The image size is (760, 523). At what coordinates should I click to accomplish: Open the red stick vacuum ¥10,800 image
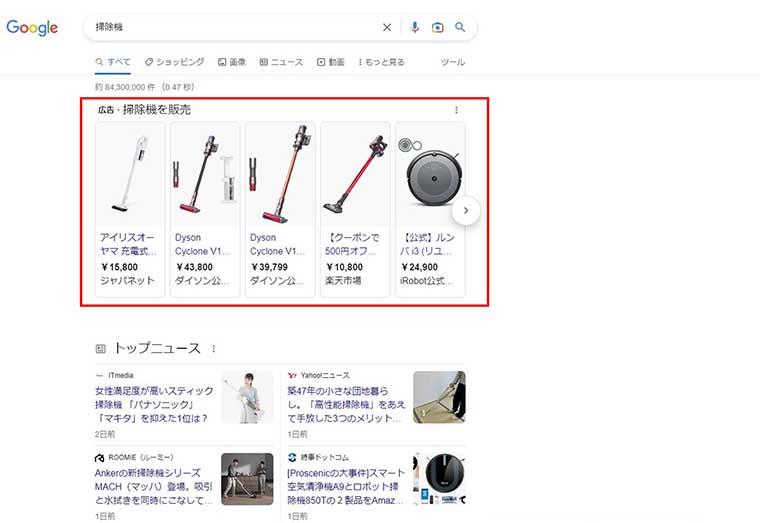(355, 174)
